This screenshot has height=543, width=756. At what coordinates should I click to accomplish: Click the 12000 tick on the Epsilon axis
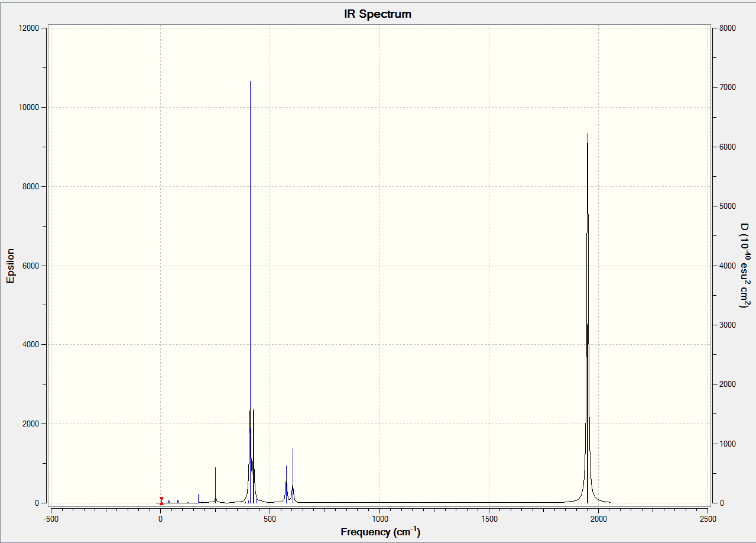tap(29, 28)
